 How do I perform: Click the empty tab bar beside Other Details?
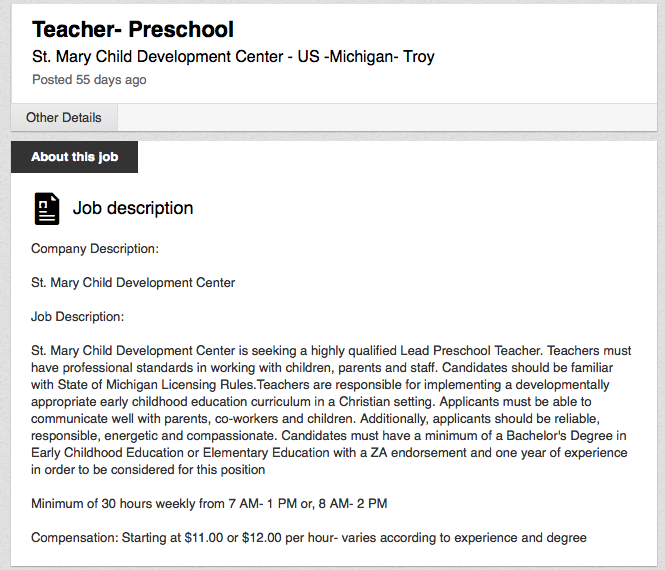coord(390,118)
